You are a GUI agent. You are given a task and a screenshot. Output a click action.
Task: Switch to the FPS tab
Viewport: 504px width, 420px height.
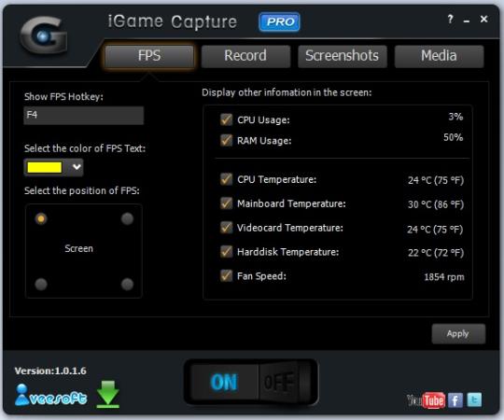[149, 56]
